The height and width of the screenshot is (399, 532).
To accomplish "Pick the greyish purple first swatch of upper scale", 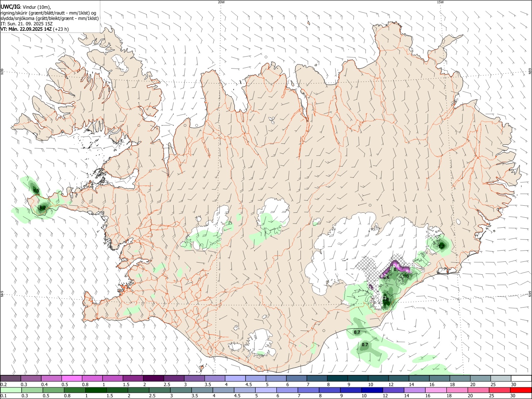I will pyautogui.click(x=11, y=379).
